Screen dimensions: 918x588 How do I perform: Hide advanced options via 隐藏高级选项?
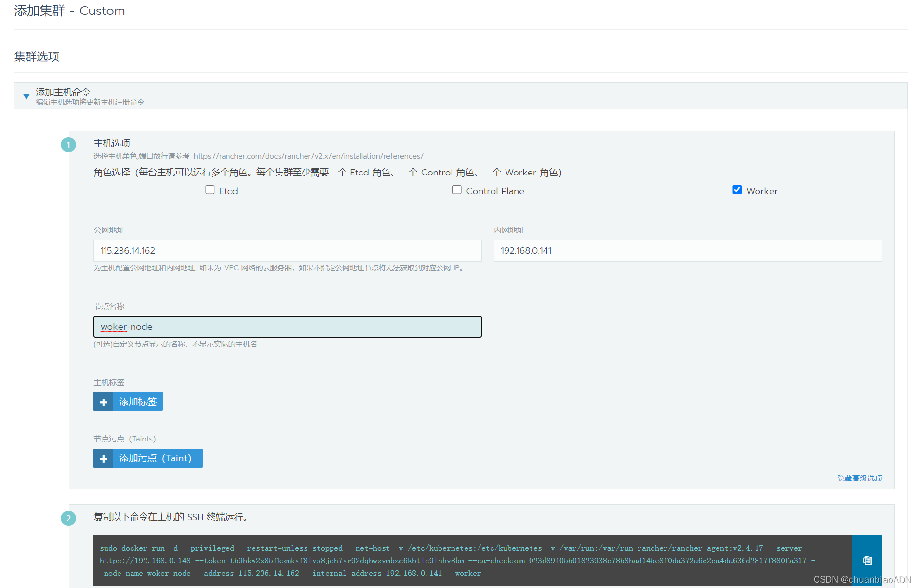pos(859,478)
